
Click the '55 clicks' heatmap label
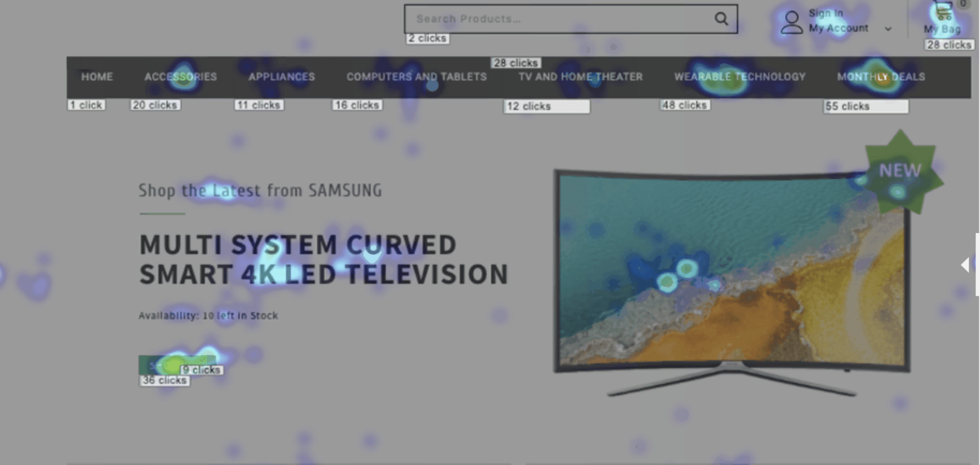click(866, 107)
